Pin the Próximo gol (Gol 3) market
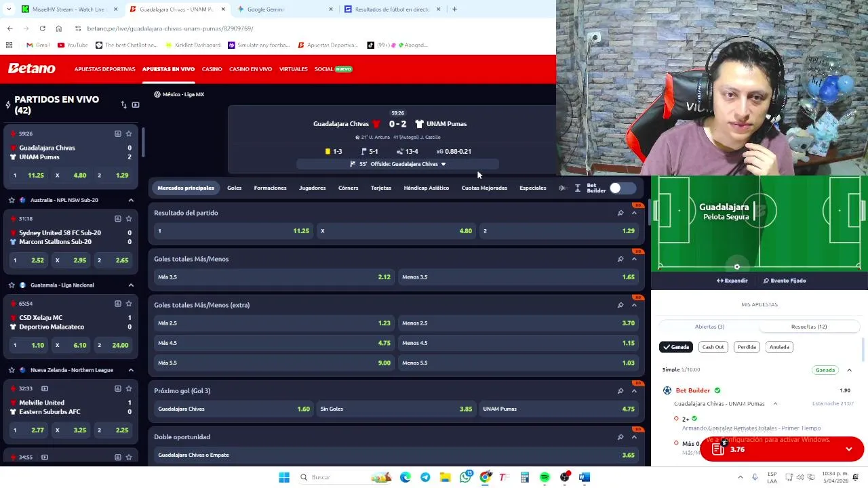 [x=620, y=390]
